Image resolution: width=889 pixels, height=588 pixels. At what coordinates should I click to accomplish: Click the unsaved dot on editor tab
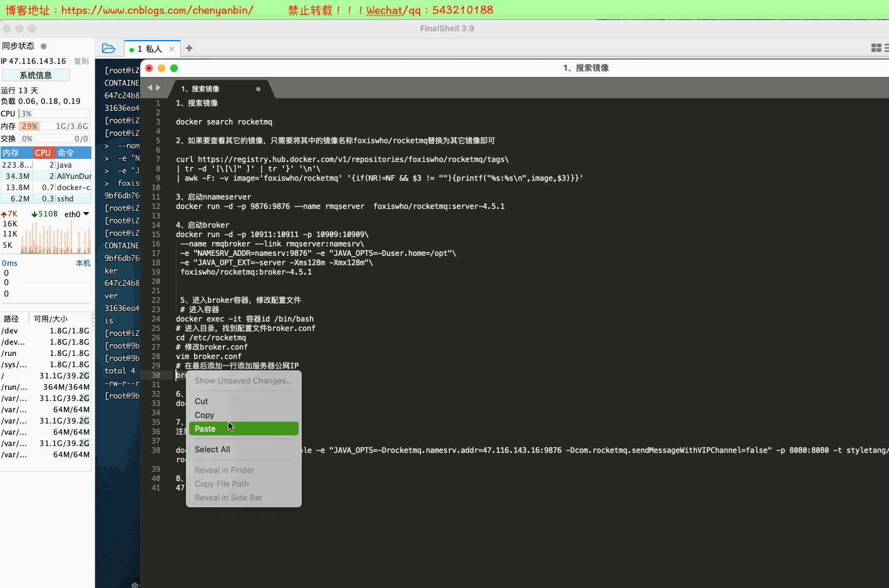258,89
